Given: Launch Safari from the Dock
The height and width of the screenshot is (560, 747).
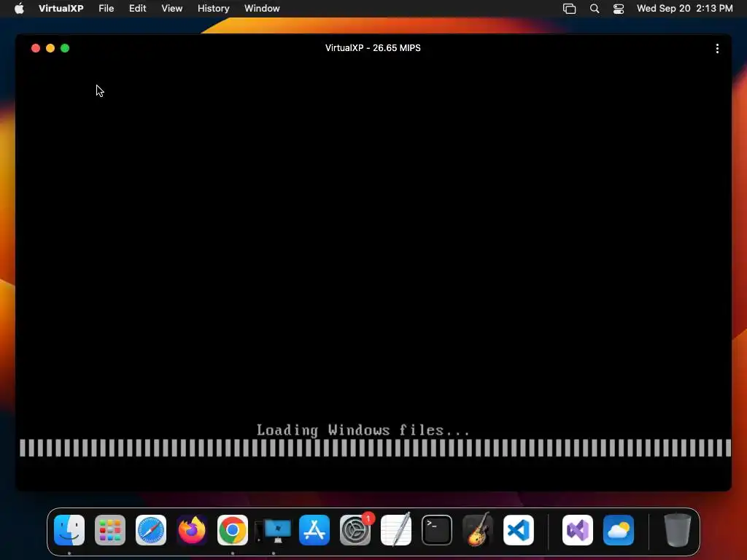Looking at the screenshot, I should click(x=151, y=530).
